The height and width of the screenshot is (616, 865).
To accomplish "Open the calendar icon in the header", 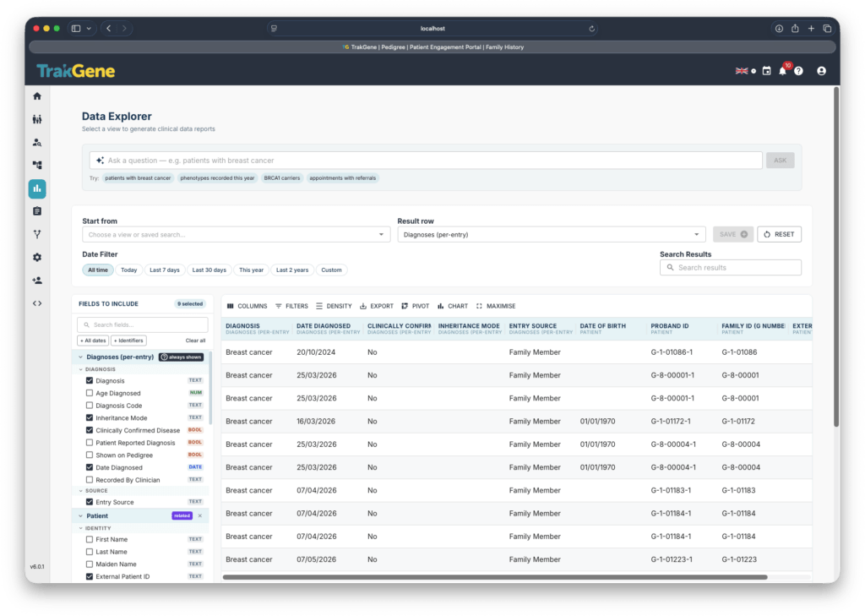I will [766, 71].
